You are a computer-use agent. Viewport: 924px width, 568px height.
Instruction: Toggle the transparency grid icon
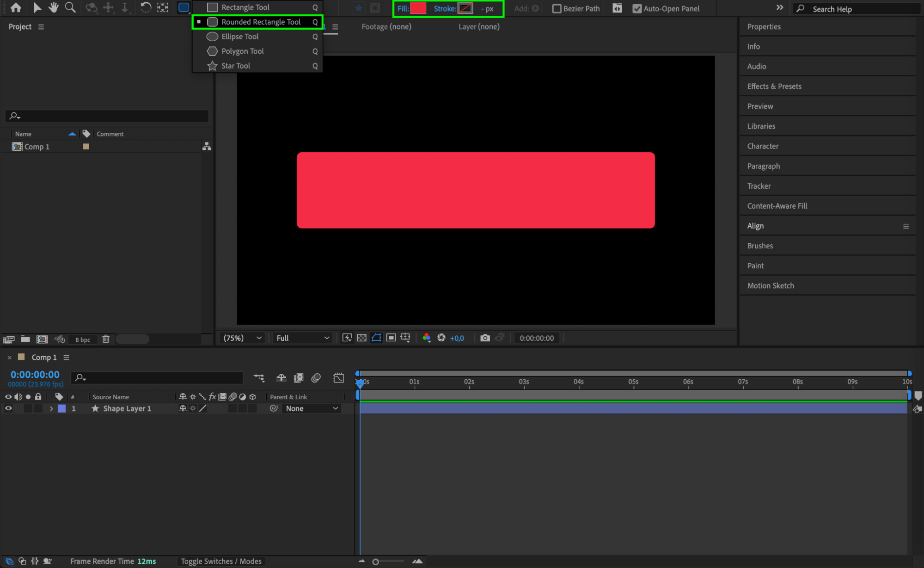tap(362, 338)
